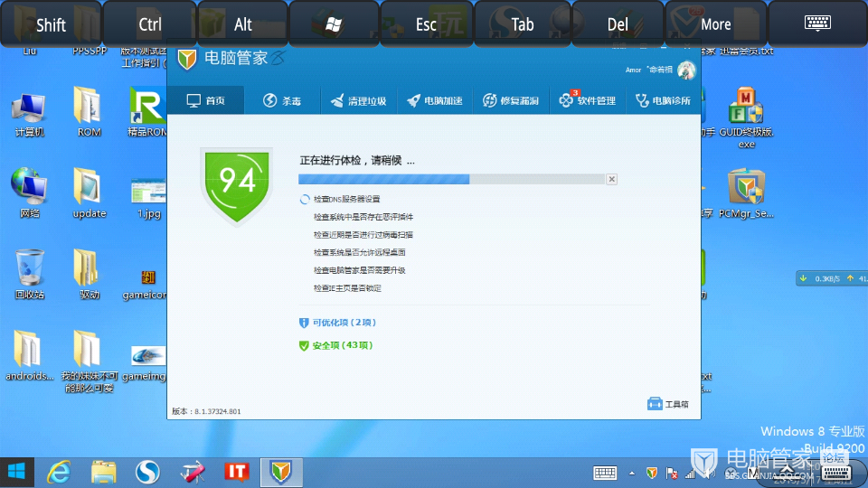Switch to the 杀毒 antivirus tab
868x488 pixels.
click(282, 100)
